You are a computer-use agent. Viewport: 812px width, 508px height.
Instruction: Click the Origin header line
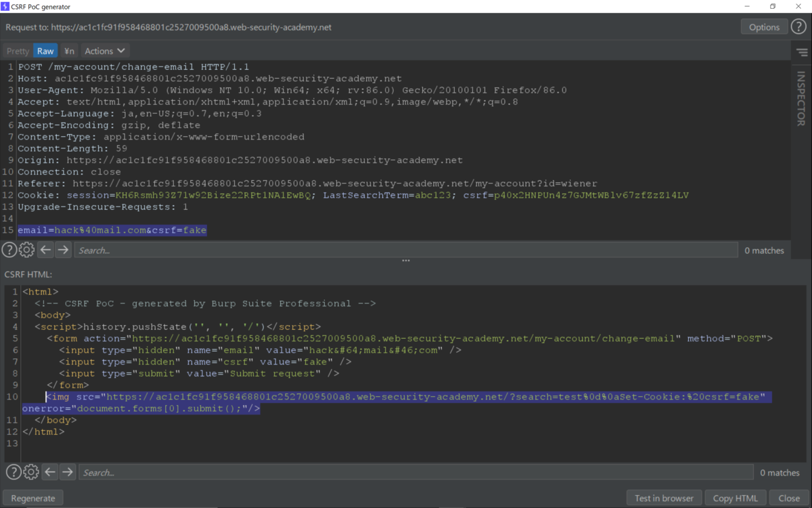click(240, 161)
